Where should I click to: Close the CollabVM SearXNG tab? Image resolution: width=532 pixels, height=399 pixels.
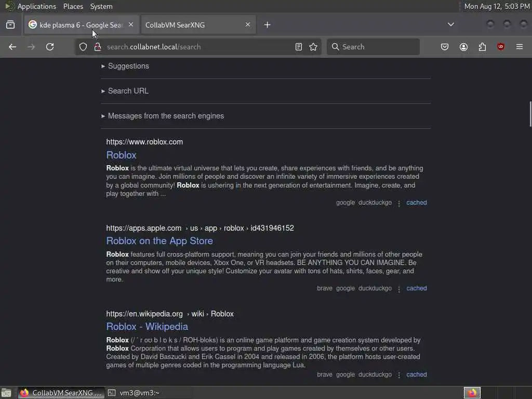pyautogui.click(x=248, y=25)
